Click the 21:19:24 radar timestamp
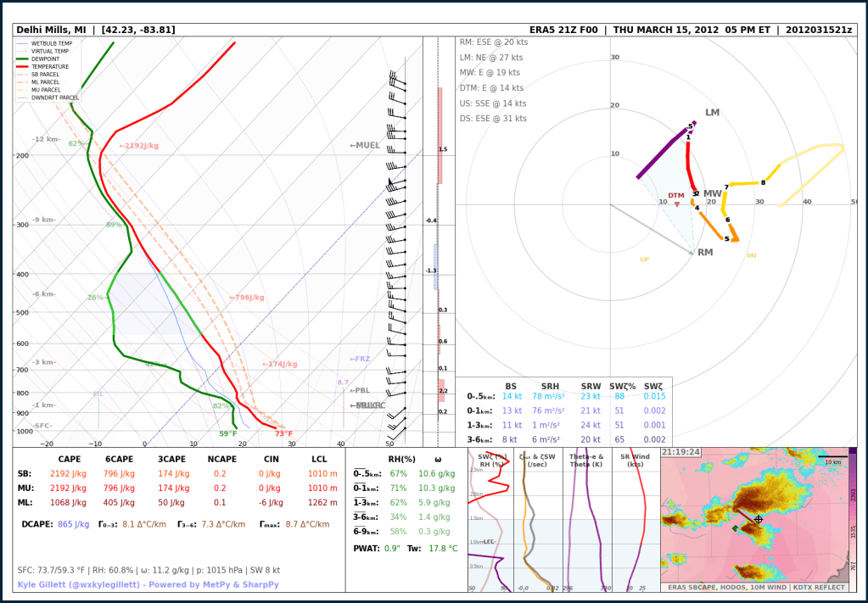This screenshot has height=603, width=868. pyautogui.click(x=680, y=453)
